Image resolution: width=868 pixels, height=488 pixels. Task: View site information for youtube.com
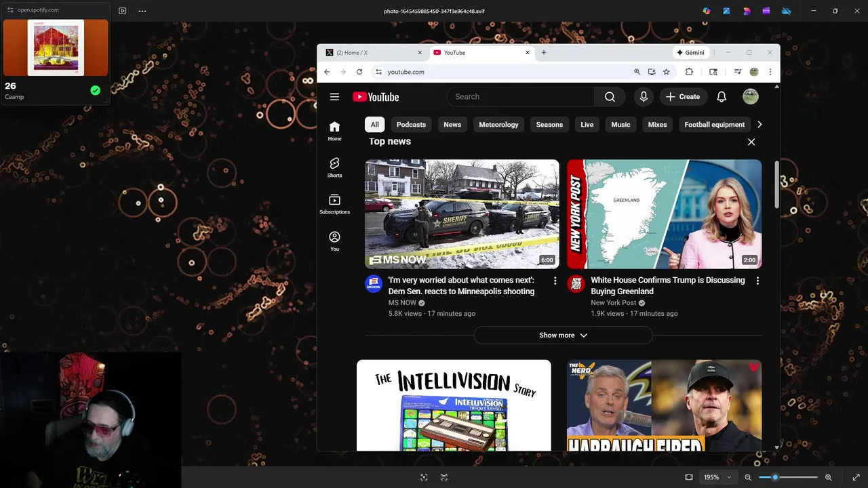click(378, 72)
